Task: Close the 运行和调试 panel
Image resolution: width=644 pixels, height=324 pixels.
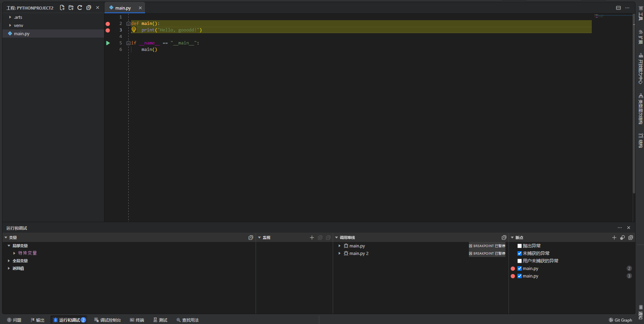Action: tap(629, 228)
